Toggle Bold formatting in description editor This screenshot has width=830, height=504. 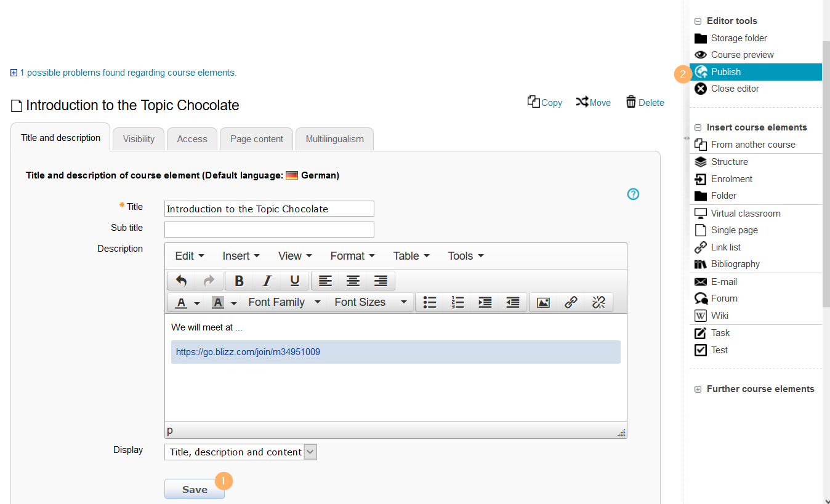(239, 281)
